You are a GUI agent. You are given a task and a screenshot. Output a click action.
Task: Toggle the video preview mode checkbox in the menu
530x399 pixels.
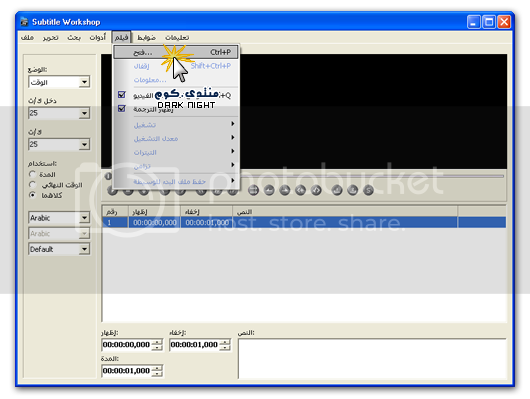click(122, 94)
